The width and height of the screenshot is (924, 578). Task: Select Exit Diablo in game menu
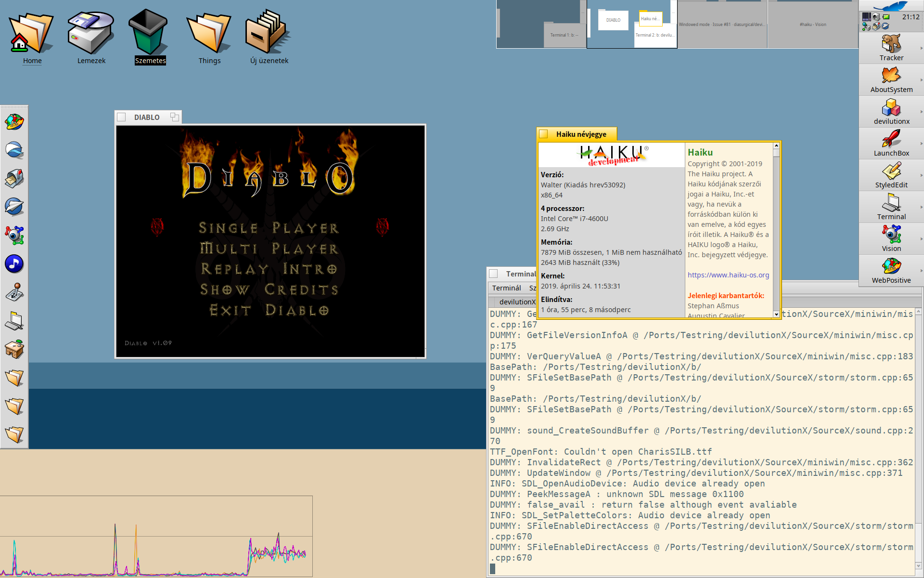click(269, 310)
